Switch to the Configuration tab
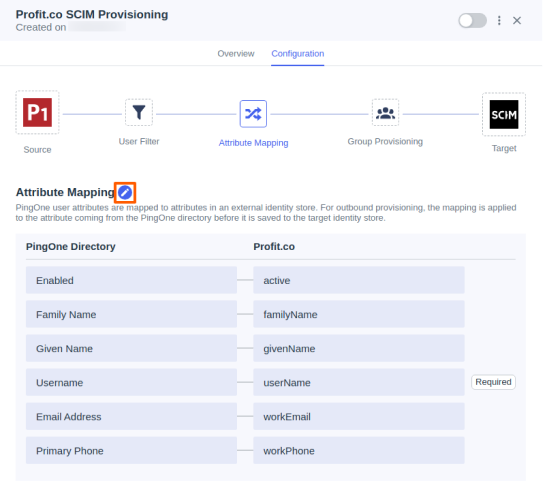543x500 pixels. click(x=297, y=54)
